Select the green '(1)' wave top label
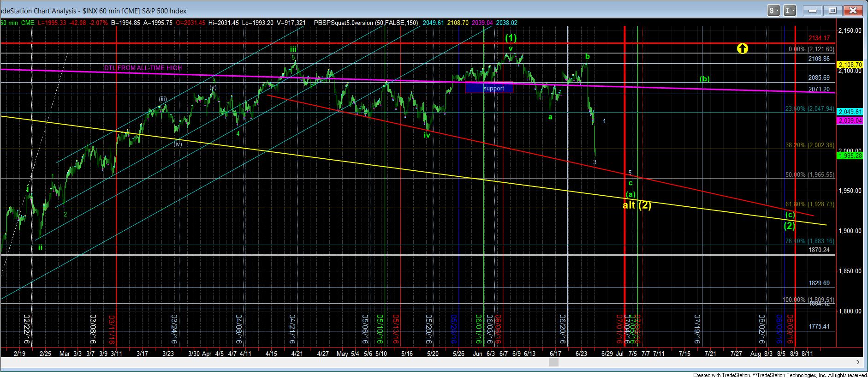Viewport: 868px width, 378px height. pyautogui.click(x=511, y=37)
